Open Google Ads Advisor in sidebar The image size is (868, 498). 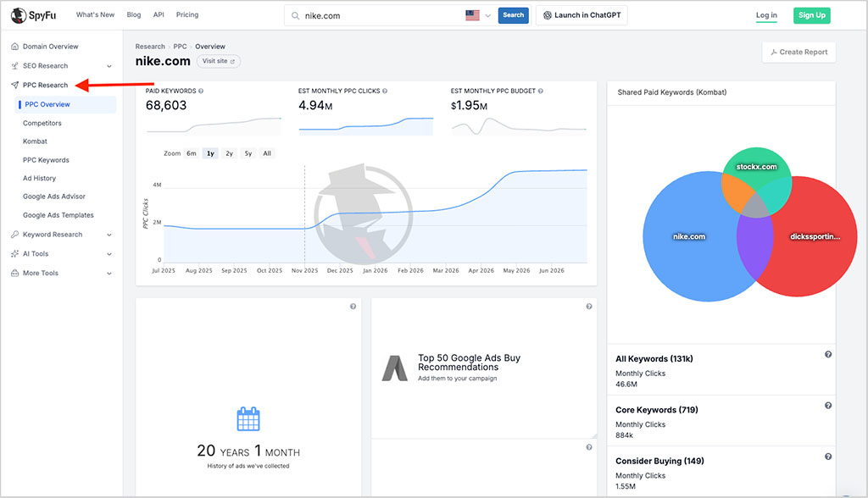54,197
